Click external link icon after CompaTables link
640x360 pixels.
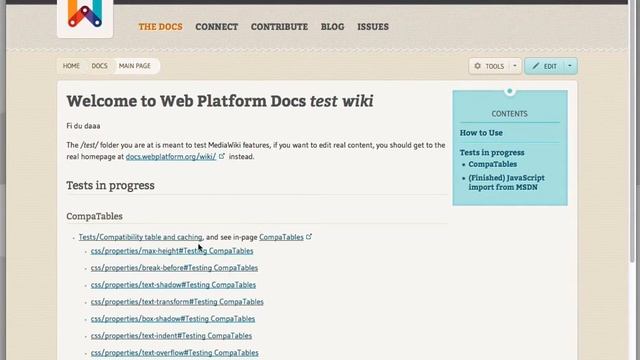click(309, 236)
